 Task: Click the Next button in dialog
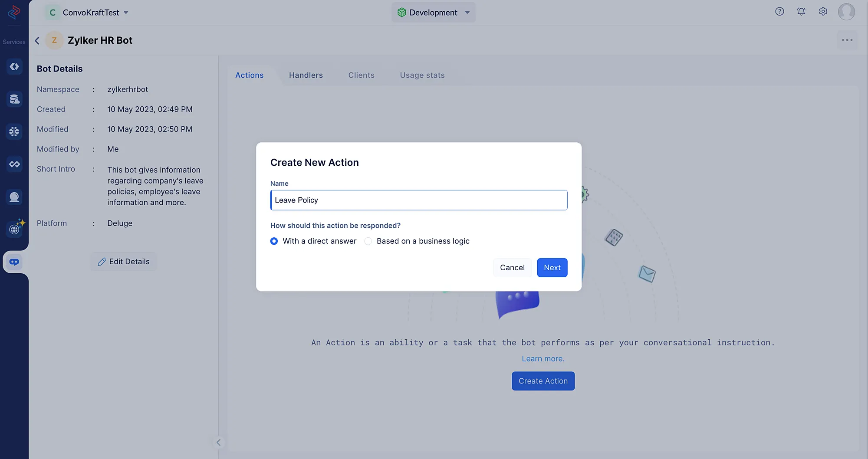[552, 268]
